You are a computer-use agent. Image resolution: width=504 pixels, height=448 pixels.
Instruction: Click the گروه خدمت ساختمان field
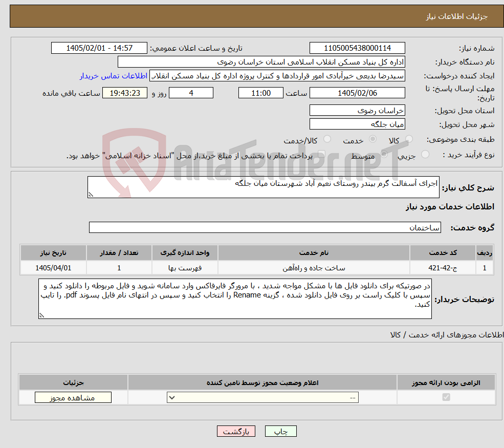[x=265, y=227]
